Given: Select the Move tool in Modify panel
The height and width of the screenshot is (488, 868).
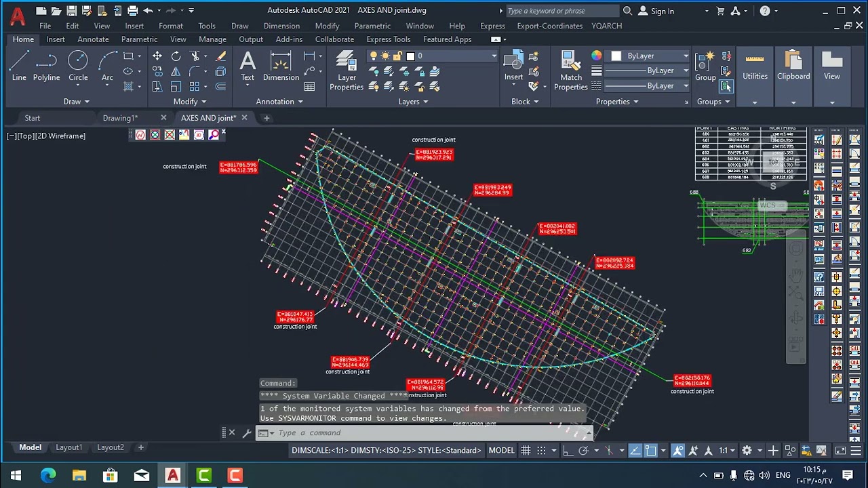Looking at the screenshot, I should pos(157,56).
